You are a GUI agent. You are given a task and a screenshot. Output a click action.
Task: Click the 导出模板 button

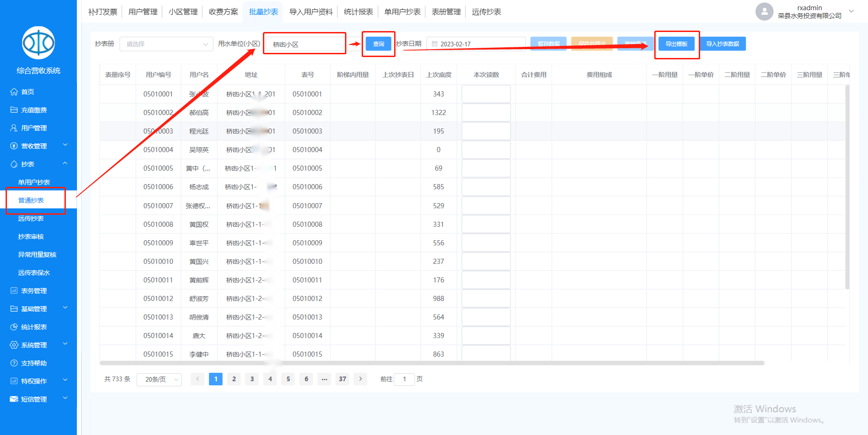click(677, 44)
